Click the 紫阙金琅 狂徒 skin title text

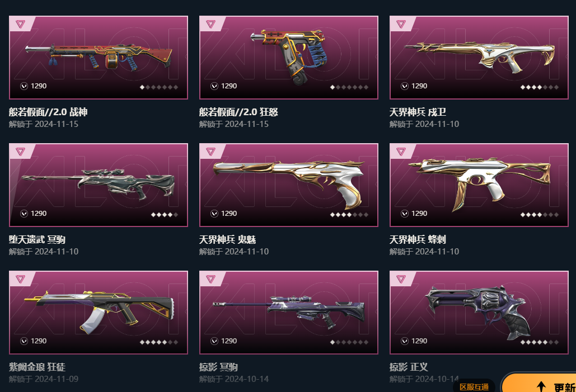37,367
